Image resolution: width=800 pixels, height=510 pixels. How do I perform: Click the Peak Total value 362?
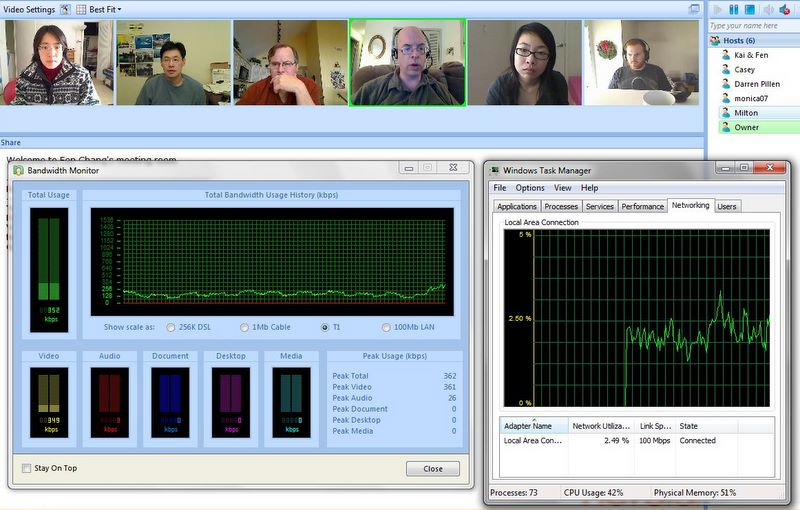coord(450,376)
